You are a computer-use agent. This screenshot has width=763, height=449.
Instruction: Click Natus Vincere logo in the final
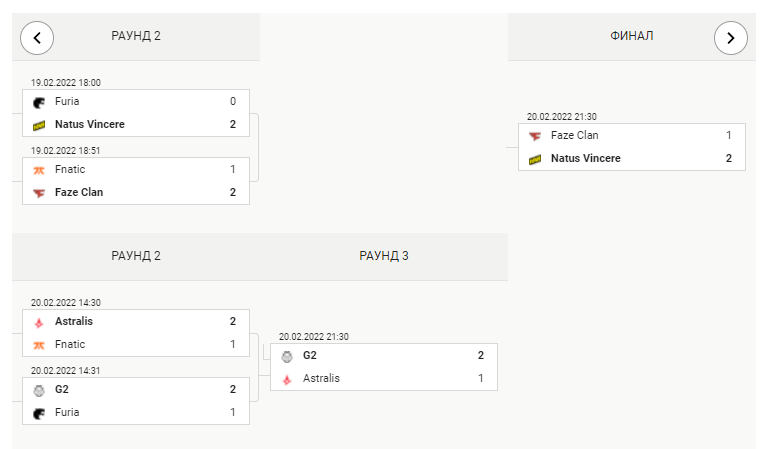[x=535, y=159]
